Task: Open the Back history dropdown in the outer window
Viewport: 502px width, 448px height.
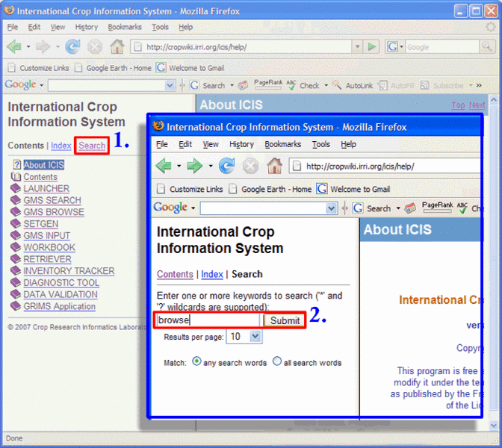Action: 28,47
